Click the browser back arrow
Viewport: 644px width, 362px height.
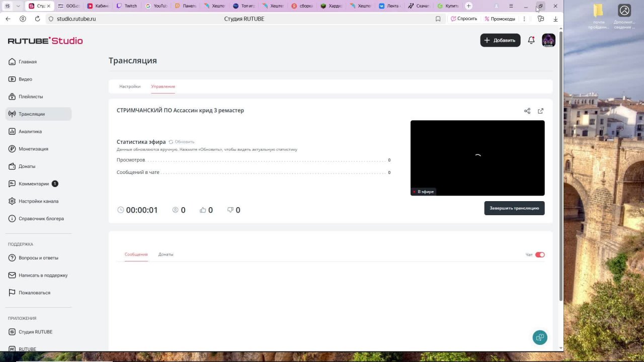tap(8, 19)
